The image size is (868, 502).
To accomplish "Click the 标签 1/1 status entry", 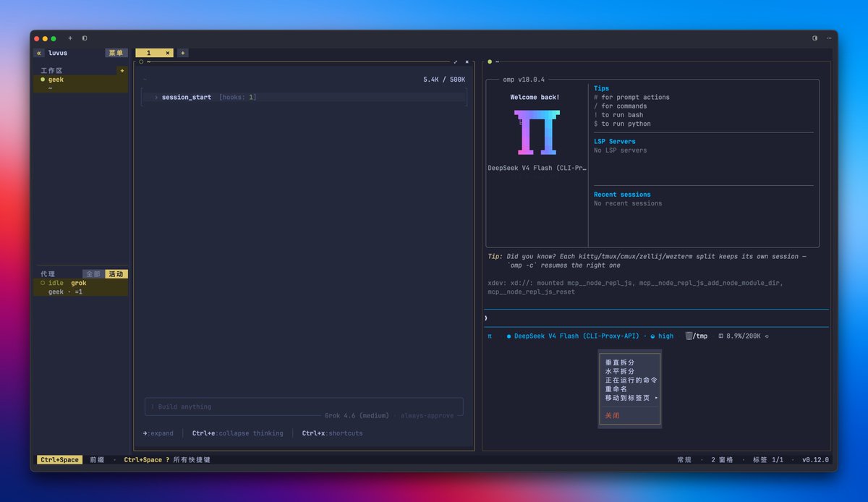I will (x=767, y=460).
